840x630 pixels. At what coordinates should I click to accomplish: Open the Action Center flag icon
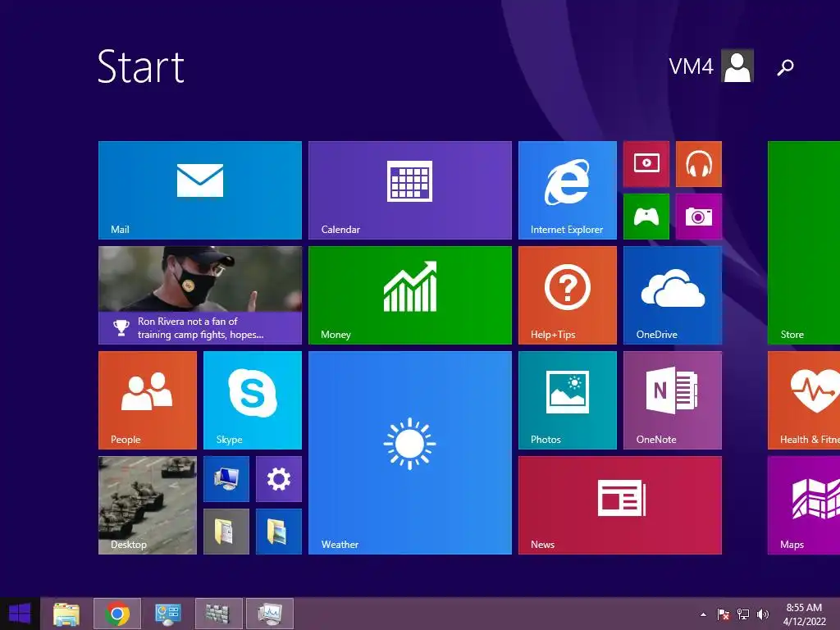tap(723, 614)
